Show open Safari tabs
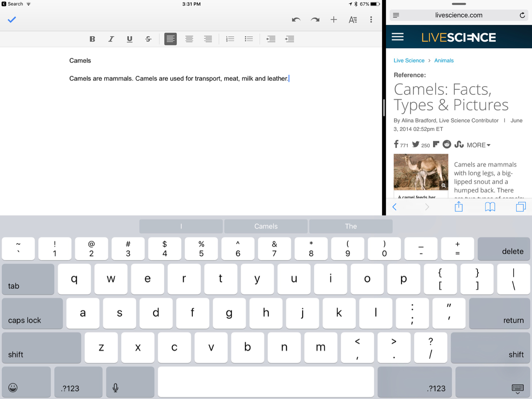This screenshot has height=399, width=532. (x=521, y=207)
